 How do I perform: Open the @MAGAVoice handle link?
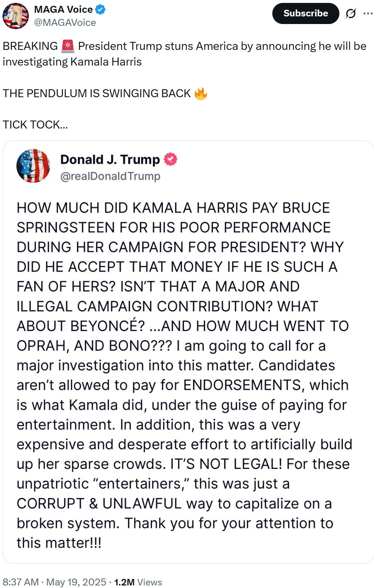coord(65,23)
